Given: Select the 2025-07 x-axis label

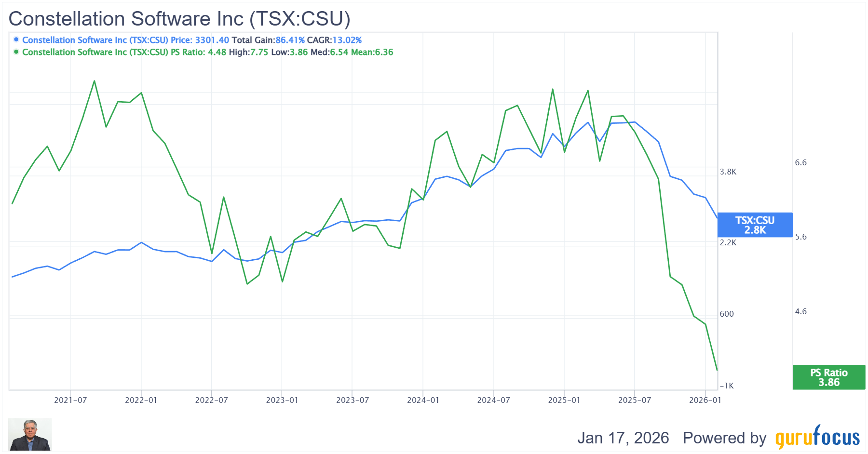Looking at the screenshot, I should tap(635, 400).
